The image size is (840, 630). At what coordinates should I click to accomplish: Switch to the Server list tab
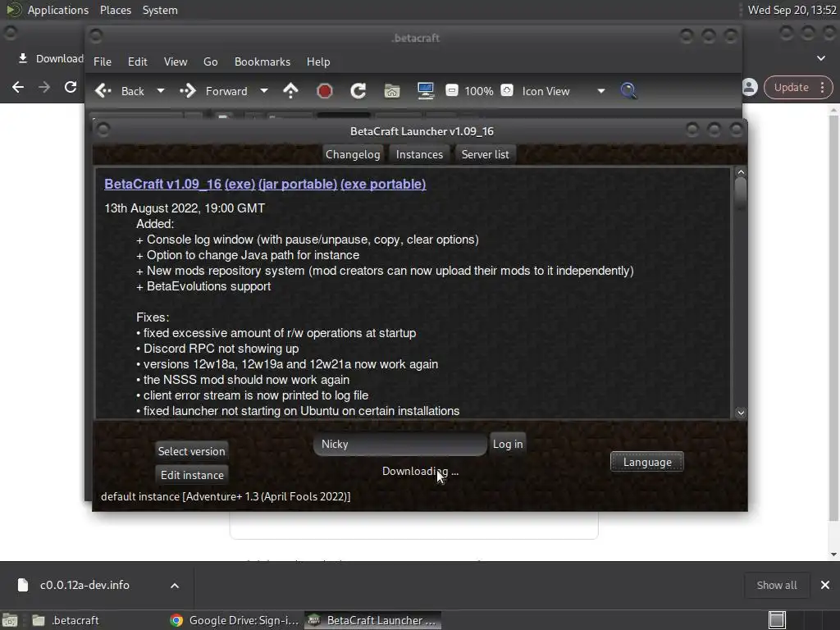pyautogui.click(x=486, y=154)
